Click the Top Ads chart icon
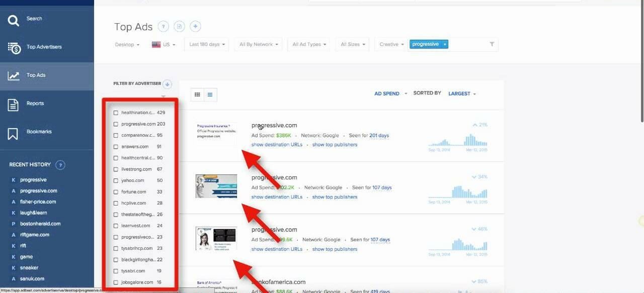644x293 pixels. click(14, 76)
